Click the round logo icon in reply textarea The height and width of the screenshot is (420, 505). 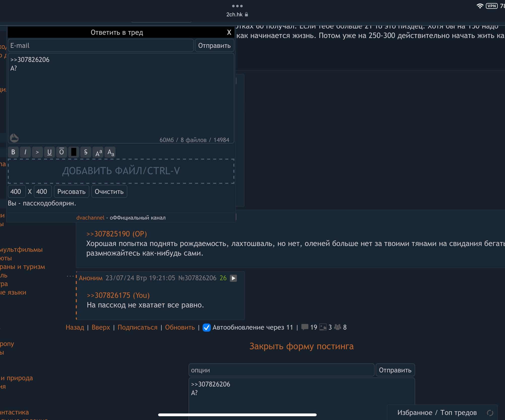click(x=14, y=138)
